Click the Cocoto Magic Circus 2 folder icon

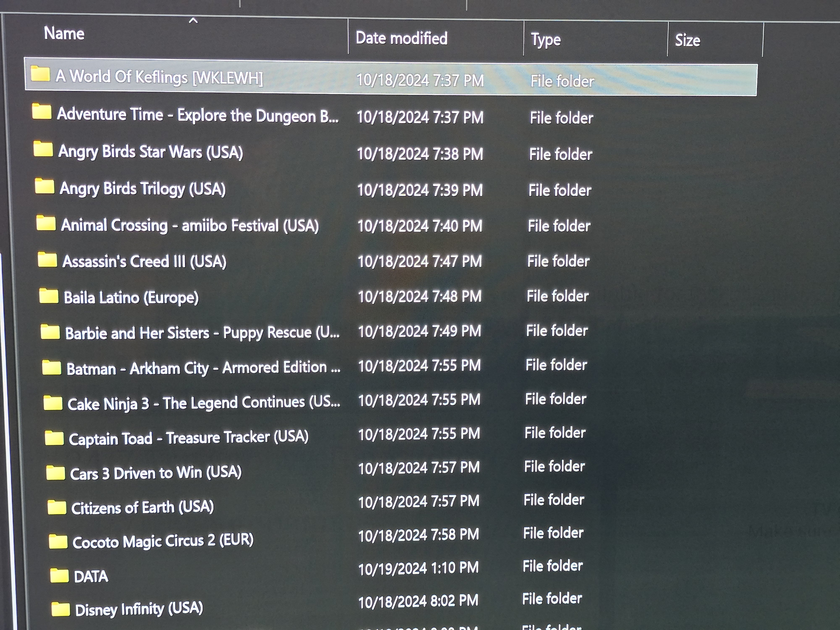click(58, 542)
